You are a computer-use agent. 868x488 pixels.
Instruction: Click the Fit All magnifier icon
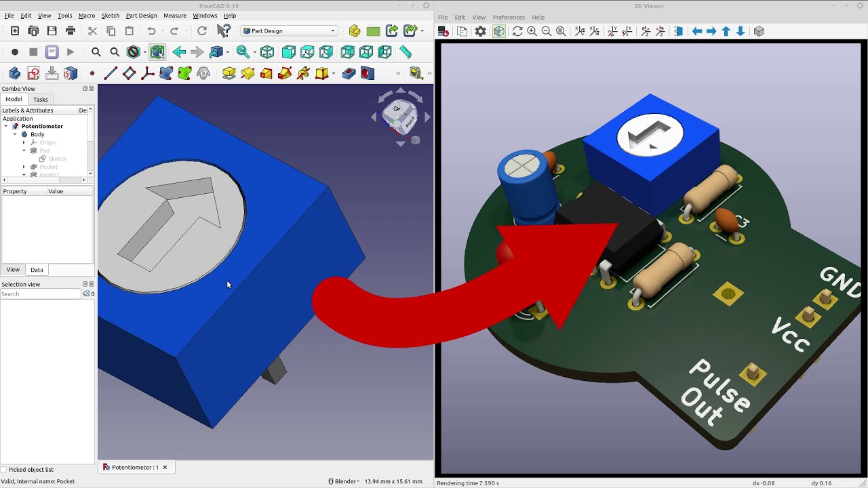(96, 52)
